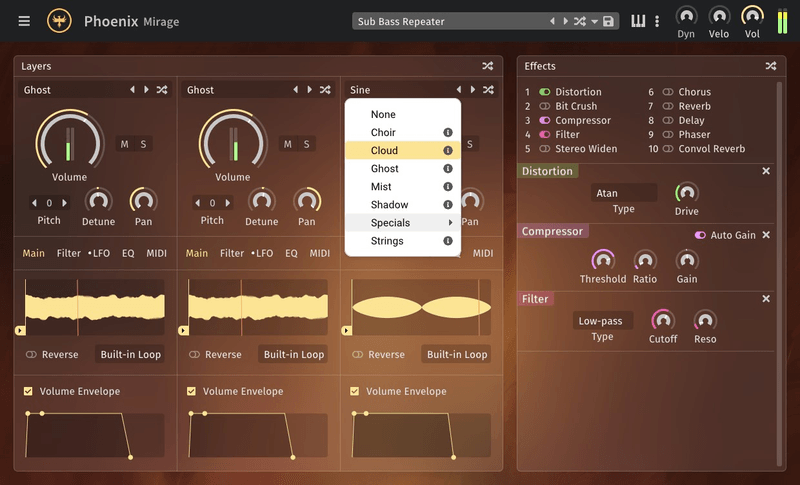
Task: Click the Cutoff knob in Filter section
Action: [x=663, y=321]
